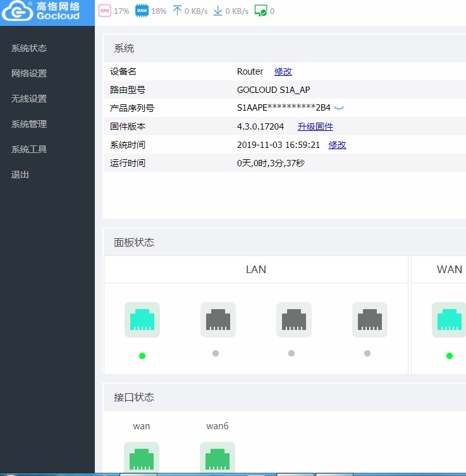
Task: Click the third LAN port icon
Action: click(x=294, y=320)
